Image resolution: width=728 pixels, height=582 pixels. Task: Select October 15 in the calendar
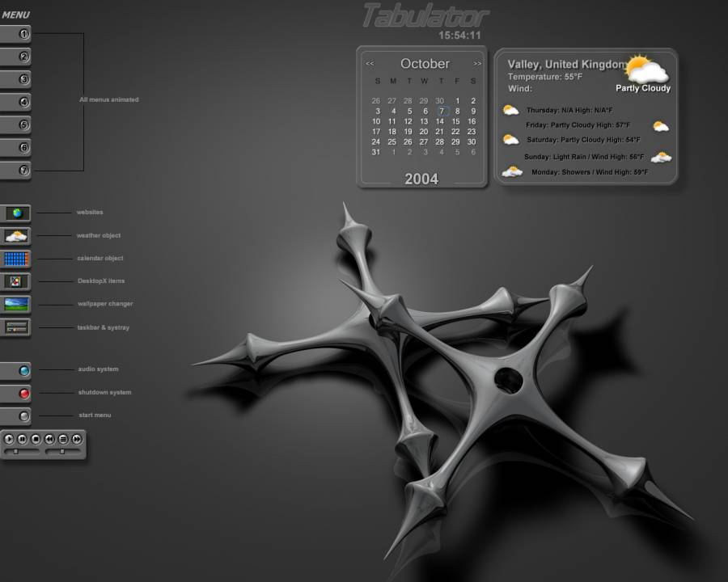tap(455, 121)
